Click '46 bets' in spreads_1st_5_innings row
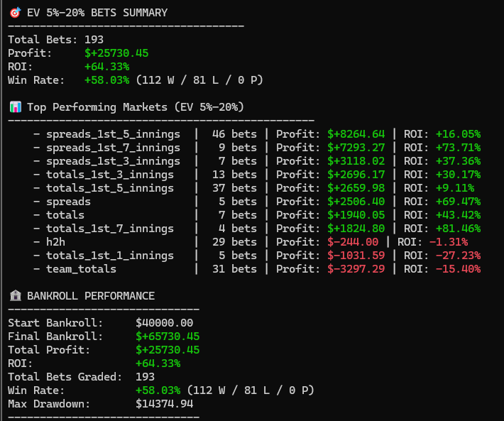 click(234, 134)
